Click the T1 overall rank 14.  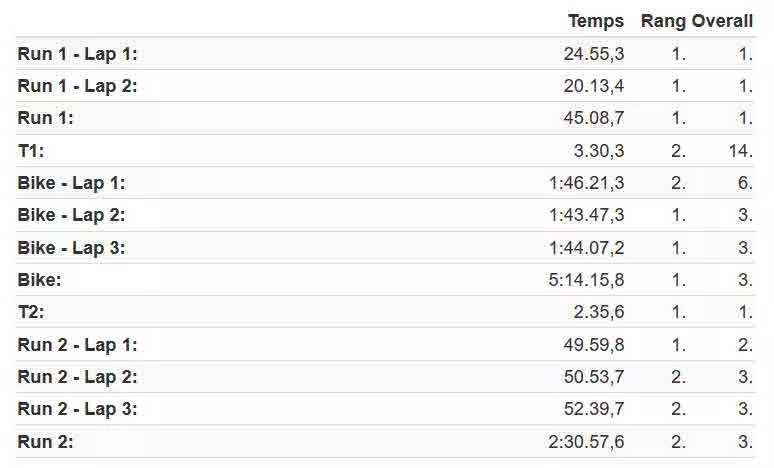(741, 151)
